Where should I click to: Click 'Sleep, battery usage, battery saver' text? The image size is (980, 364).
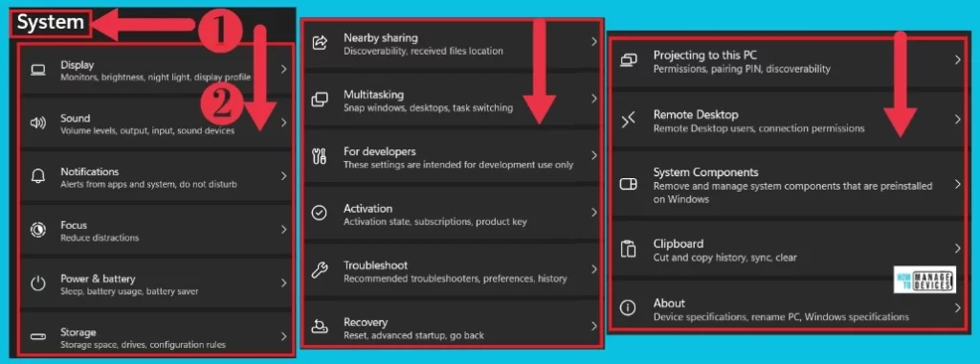[x=129, y=291]
